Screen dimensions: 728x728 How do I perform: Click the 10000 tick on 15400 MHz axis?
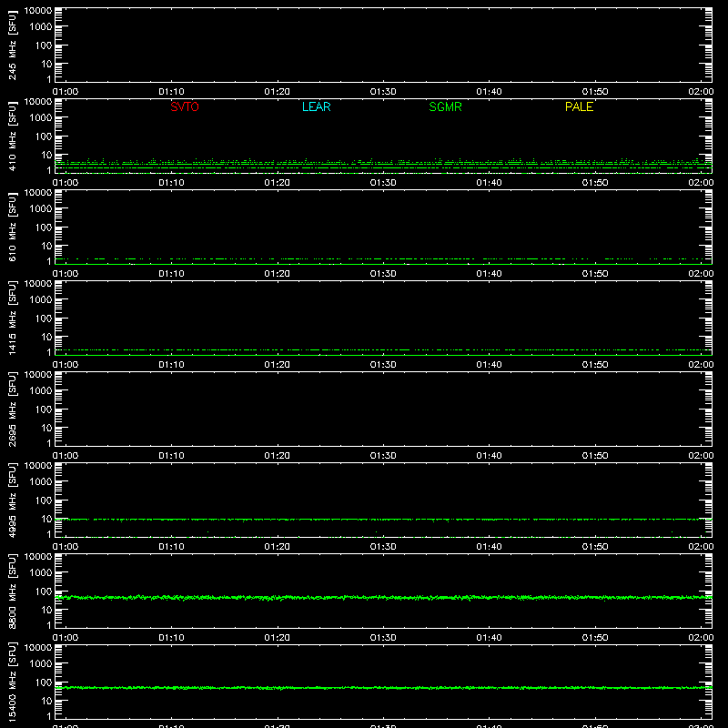point(38,647)
